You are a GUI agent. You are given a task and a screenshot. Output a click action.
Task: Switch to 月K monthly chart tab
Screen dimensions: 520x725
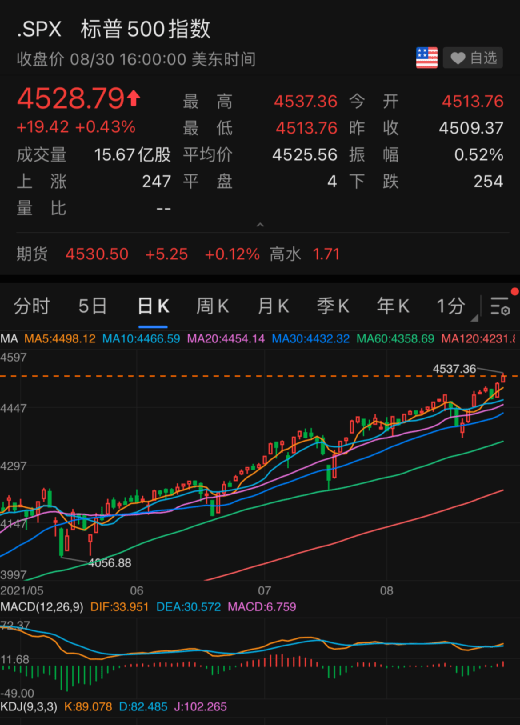click(x=273, y=306)
